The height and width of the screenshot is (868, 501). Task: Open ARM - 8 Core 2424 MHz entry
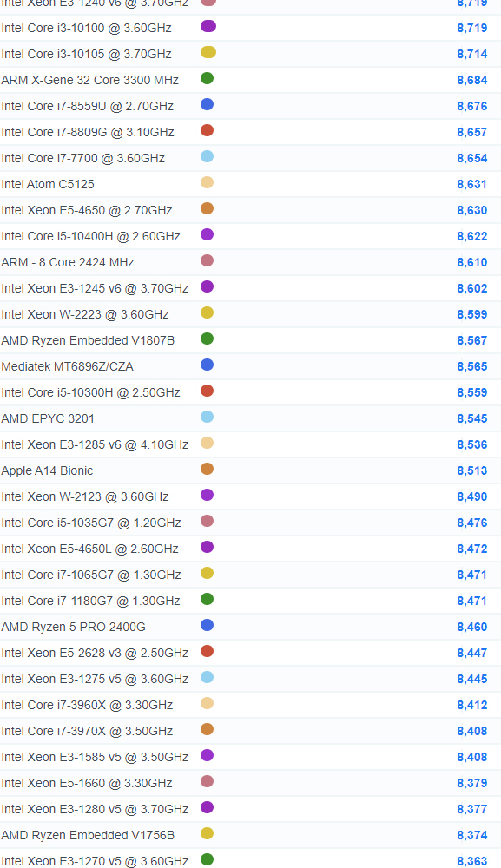pyautogui.click(x=68, y=262)
